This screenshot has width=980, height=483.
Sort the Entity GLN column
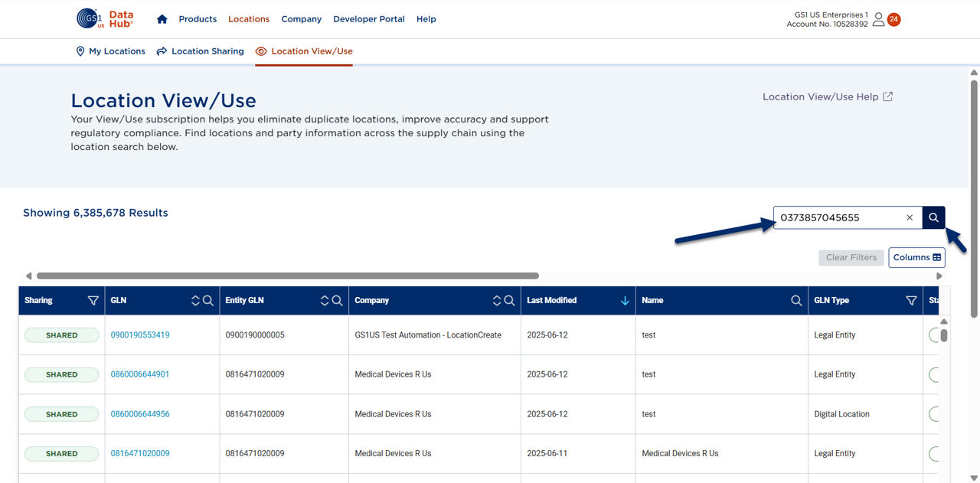click(325, 301)
